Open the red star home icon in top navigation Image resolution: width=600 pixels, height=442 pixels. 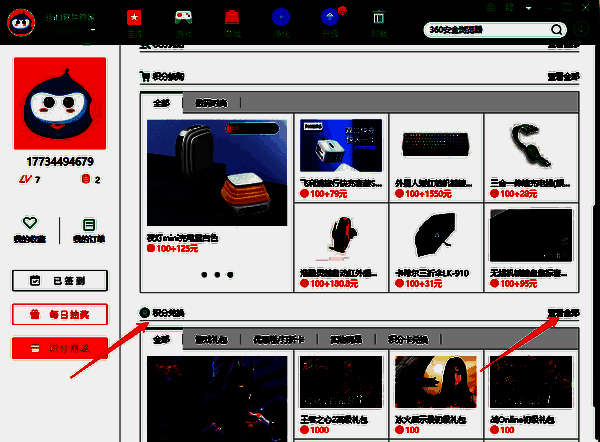[x=134, y=18]
